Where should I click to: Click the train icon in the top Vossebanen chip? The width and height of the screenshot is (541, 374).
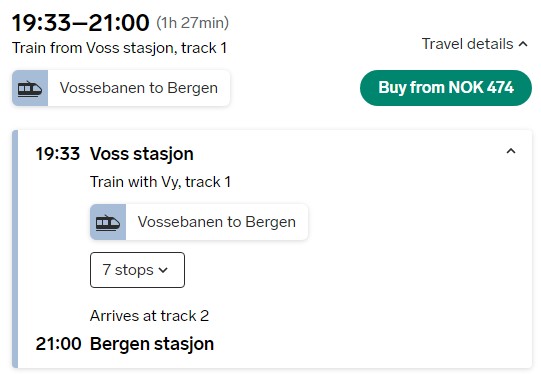(30, 88)
